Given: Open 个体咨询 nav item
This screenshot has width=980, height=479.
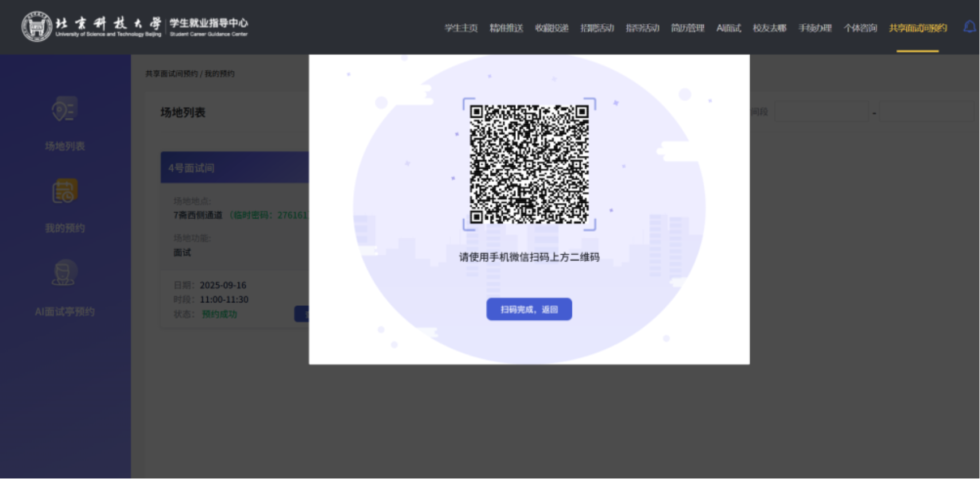Looking at the screenshot, I should click(x=860, y=28).
